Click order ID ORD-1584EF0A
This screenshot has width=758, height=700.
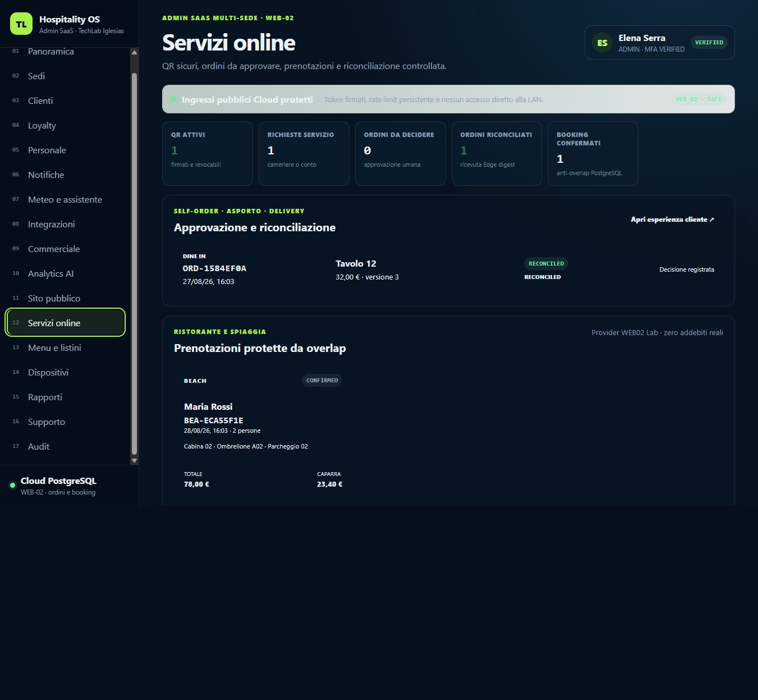tap(214, 268)
